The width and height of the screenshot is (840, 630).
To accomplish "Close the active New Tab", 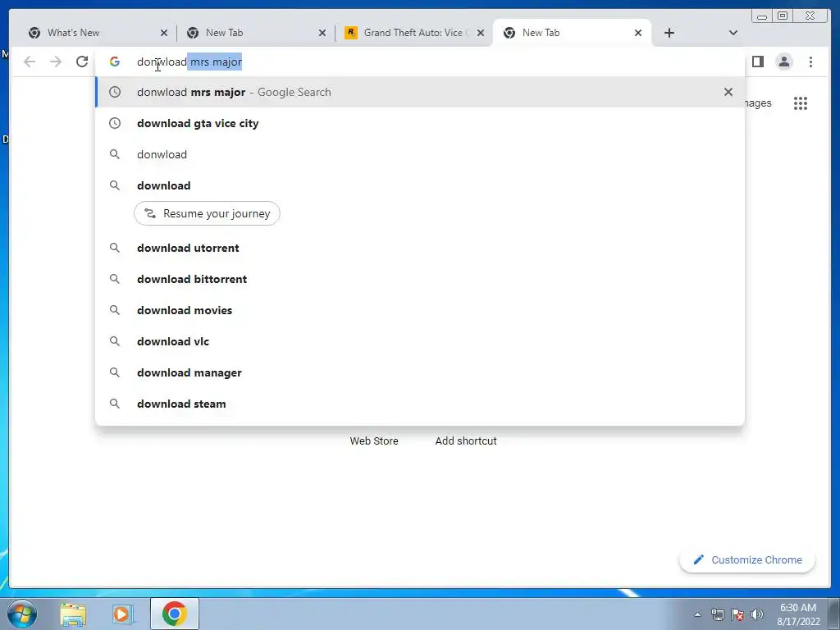I will tap(638, 33).
